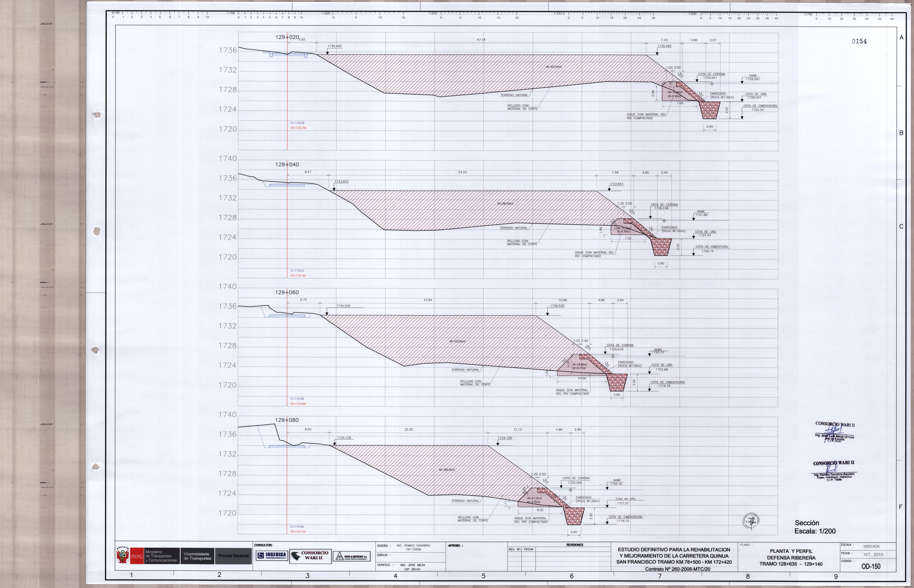Click the scale value INDICADA
Viewport: 914px width, 588px height.
[x=872, y=546]
